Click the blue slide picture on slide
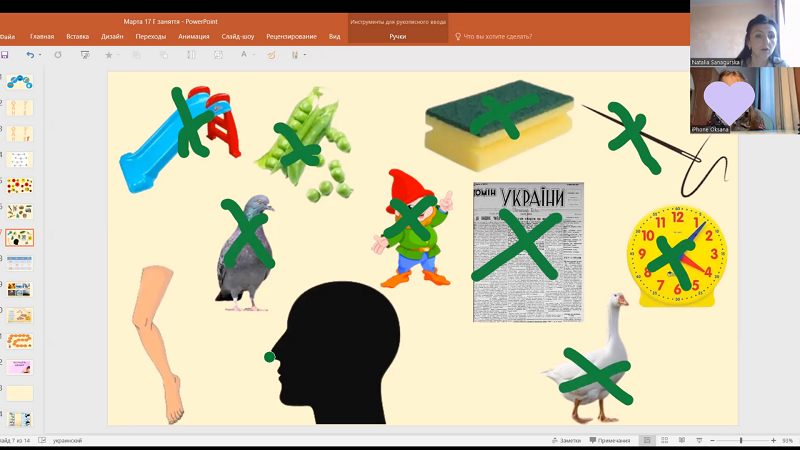 point(180,140)
